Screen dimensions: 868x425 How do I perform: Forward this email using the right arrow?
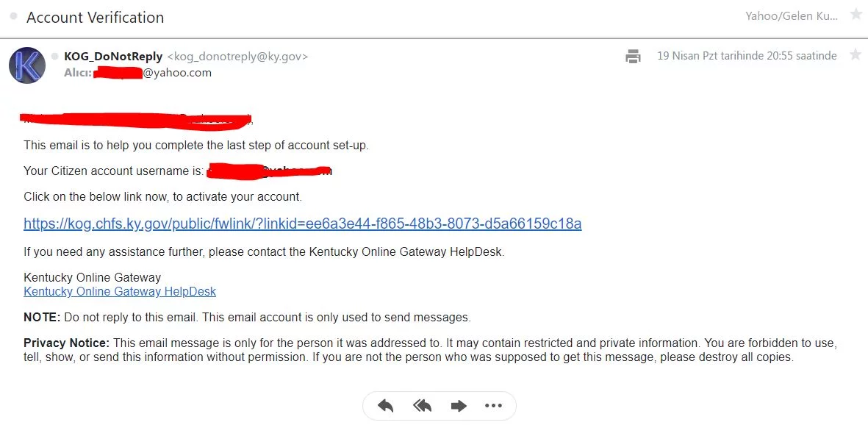tap(459, 406)
